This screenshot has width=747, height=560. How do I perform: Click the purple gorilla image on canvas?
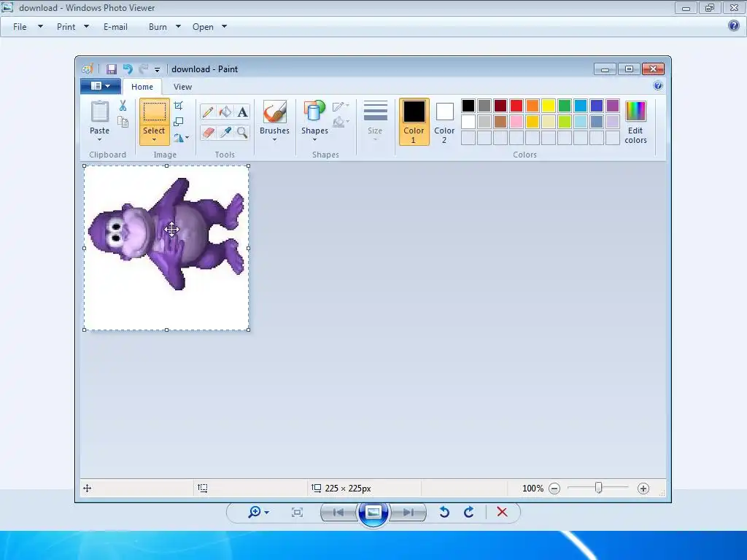(x=166, y=233)
